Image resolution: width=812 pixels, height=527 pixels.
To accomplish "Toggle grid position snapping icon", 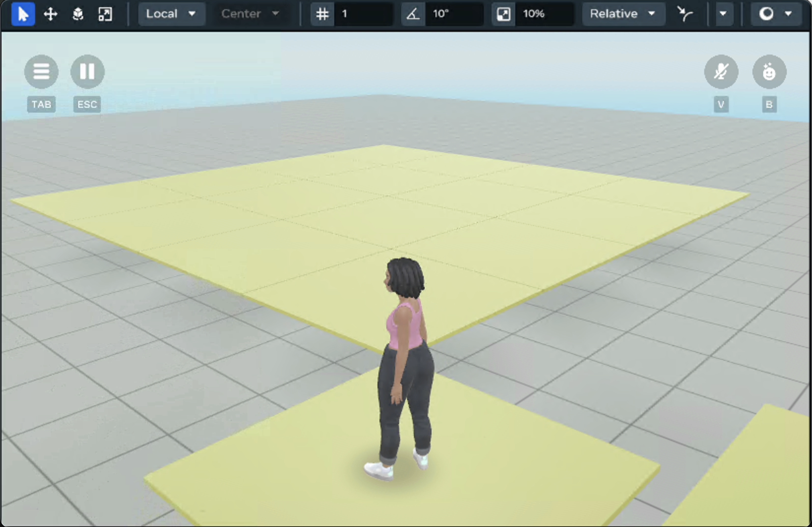I will coord(322,14).
